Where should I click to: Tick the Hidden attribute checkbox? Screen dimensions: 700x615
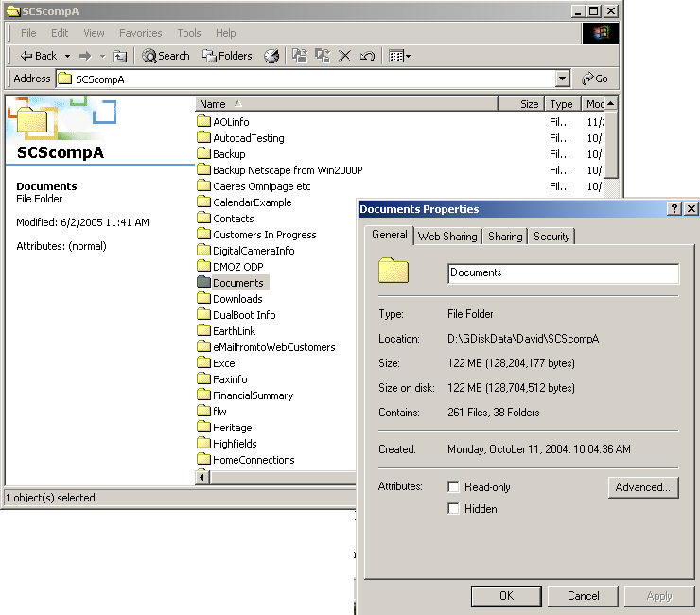point(454,509)
